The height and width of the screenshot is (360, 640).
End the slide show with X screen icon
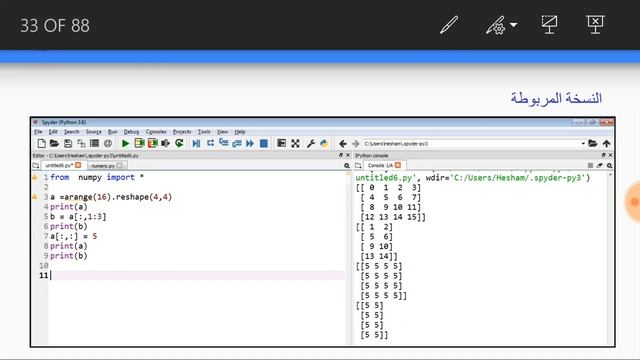click(595, 25)
